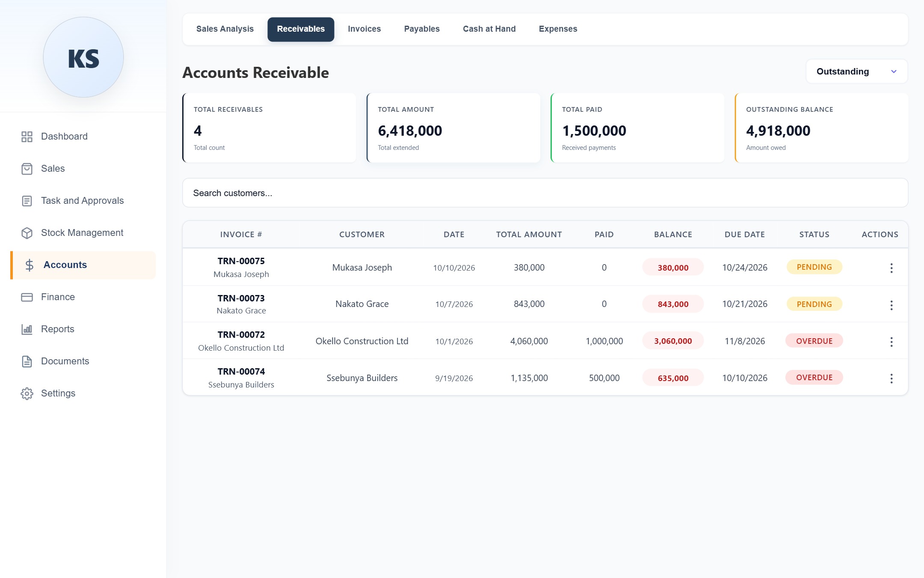Open the Finance section
This screenshot has height=578, width=924.
click(83, 297)
